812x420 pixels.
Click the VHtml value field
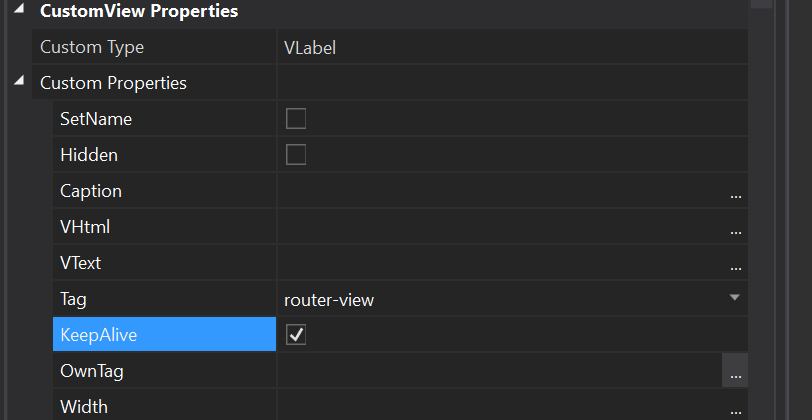(x=500, y=227)
